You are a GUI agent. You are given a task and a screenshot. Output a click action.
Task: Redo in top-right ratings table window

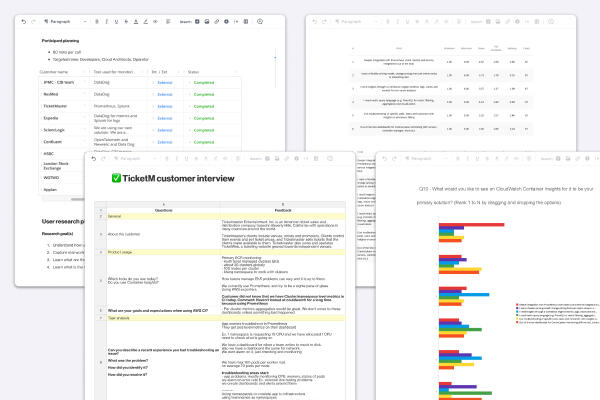point(324,22)
